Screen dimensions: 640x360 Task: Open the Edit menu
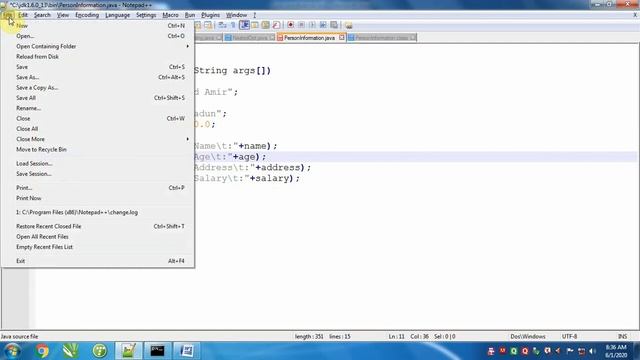click(x=22, y=15)
